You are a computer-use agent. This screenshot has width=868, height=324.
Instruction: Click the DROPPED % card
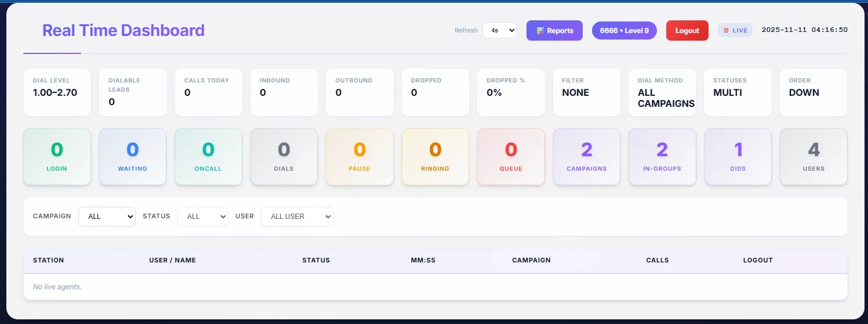click(511, 92)
